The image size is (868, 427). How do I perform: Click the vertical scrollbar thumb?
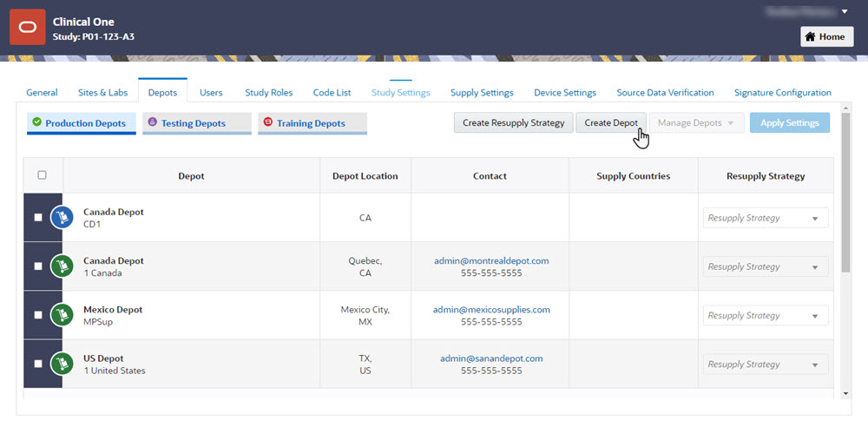point(845,191)
